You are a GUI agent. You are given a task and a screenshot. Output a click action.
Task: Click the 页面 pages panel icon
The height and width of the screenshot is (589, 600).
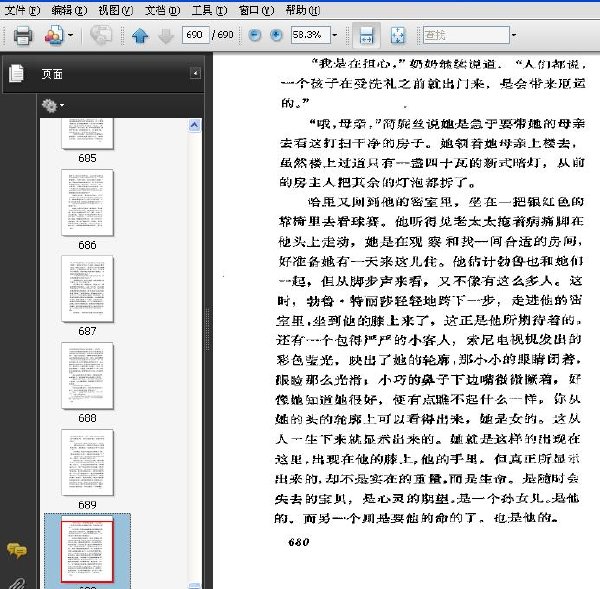tap(16, 73)
